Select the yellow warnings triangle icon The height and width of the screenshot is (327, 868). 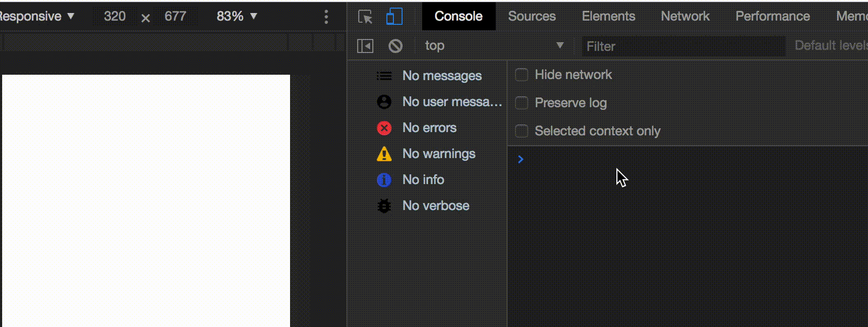[384, 154]
